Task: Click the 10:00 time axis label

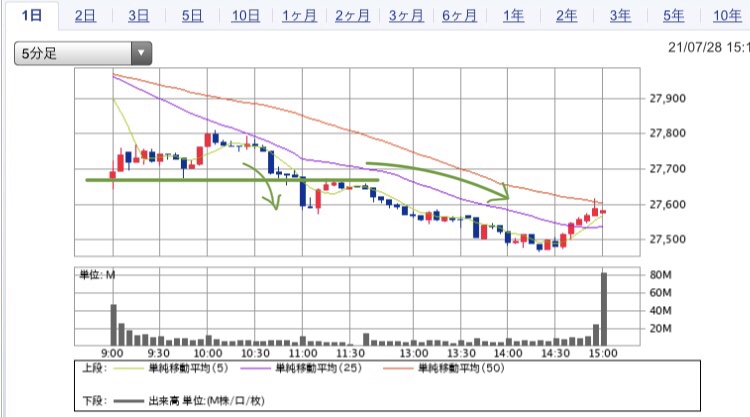Action: tap(208, 353)
